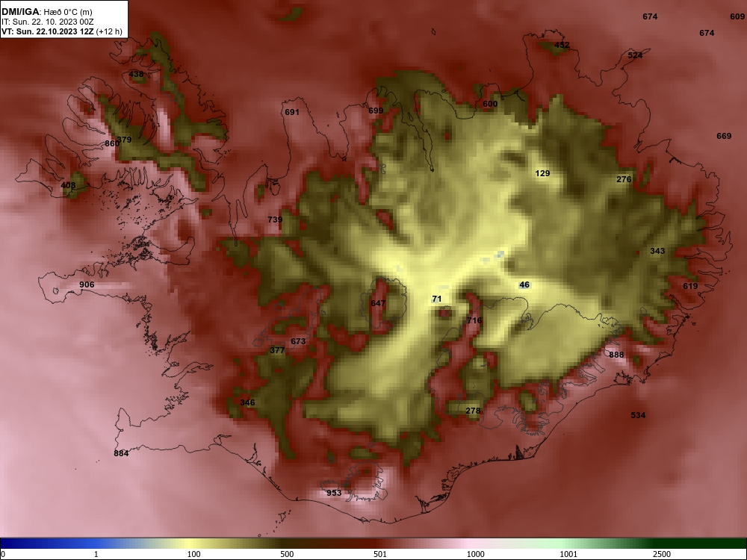The height and width of the screenshot is (560, 747).
Task: Click the legend label 500
Action: pos(288,554)
